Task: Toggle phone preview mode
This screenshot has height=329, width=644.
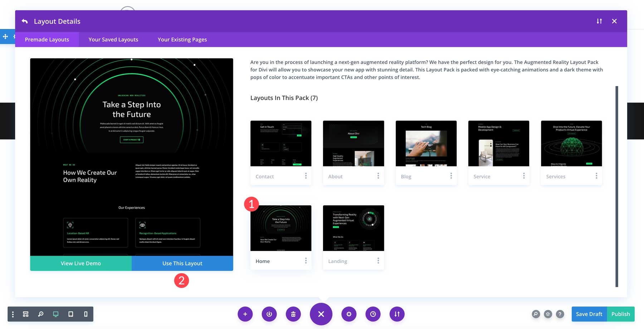Action: pos(85,314)
